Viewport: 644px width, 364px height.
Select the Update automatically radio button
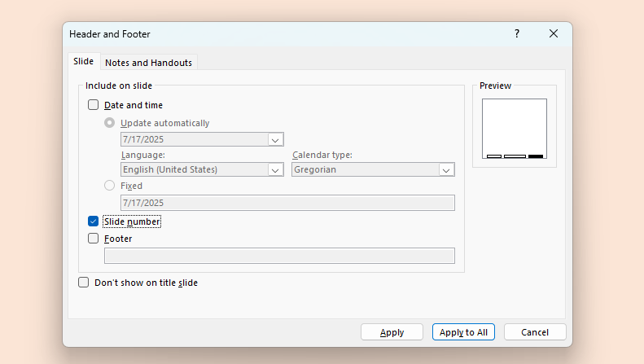click(x=110, y=123)
